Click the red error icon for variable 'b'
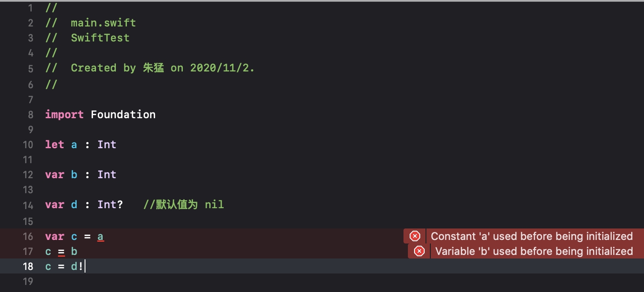The width and height of the screenshot is (644, 292). tap(419, 251)
